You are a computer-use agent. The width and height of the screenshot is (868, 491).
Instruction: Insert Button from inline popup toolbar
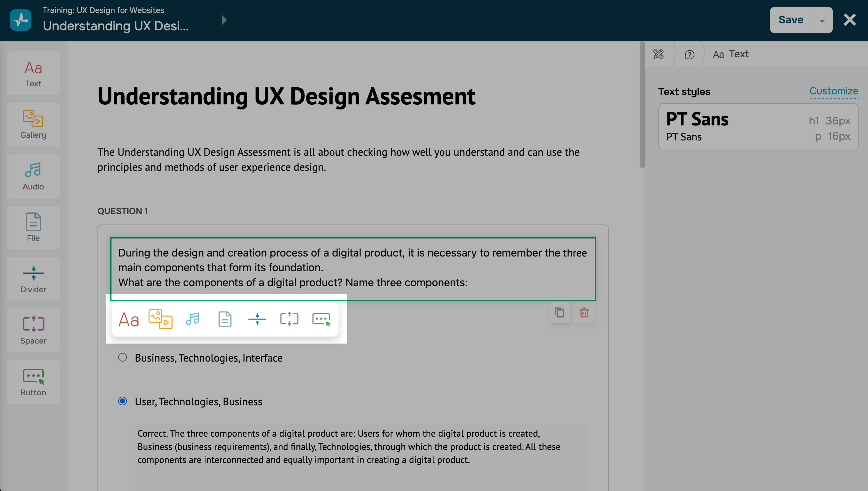[x=321, y=319]
